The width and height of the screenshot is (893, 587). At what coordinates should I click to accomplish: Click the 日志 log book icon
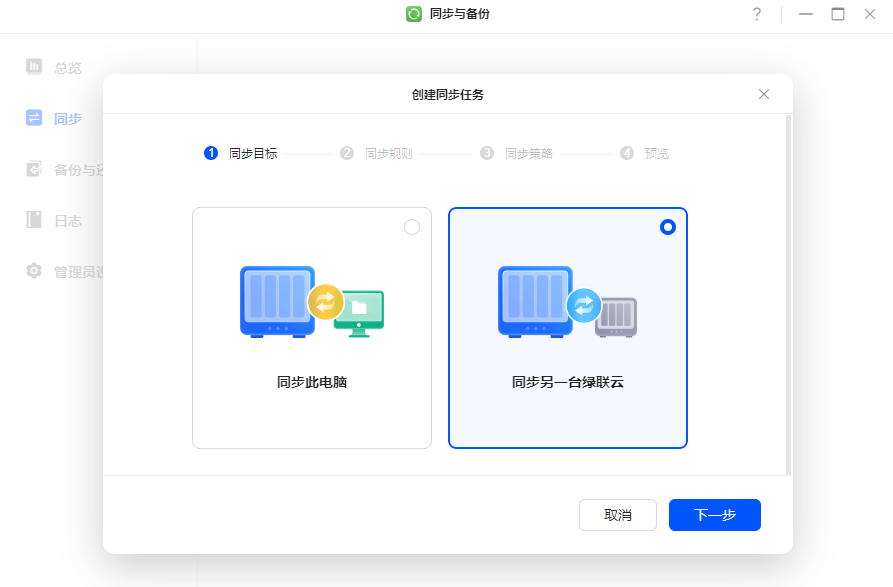pyautogui.click(x=34, y=220)
